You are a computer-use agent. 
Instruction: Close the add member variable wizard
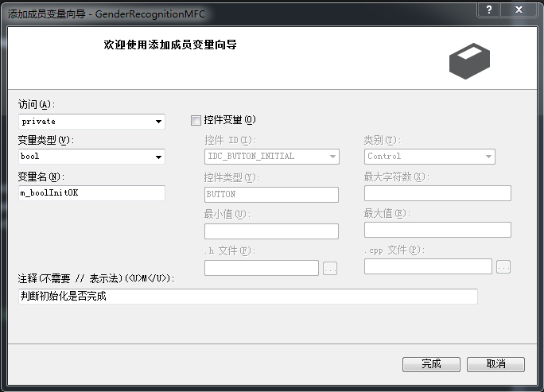tap(519, 10)
